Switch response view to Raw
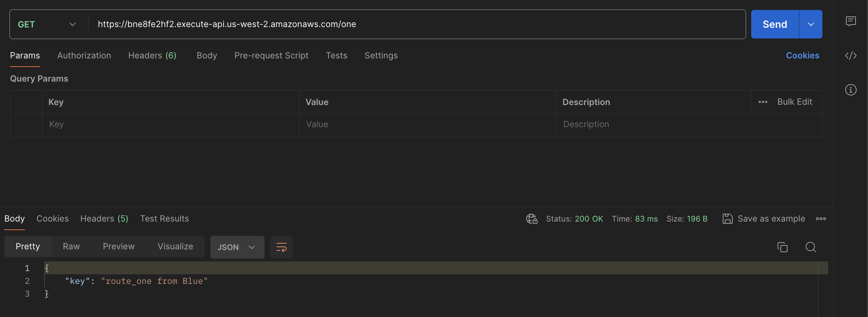 71,246
